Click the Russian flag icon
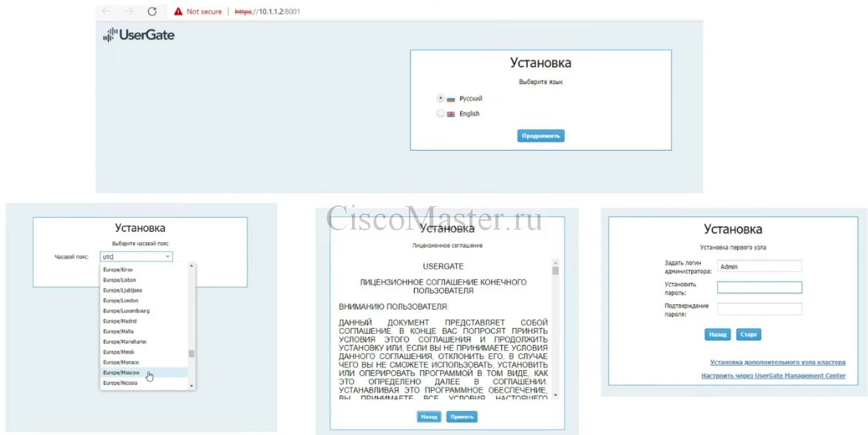 pos(451,99)
